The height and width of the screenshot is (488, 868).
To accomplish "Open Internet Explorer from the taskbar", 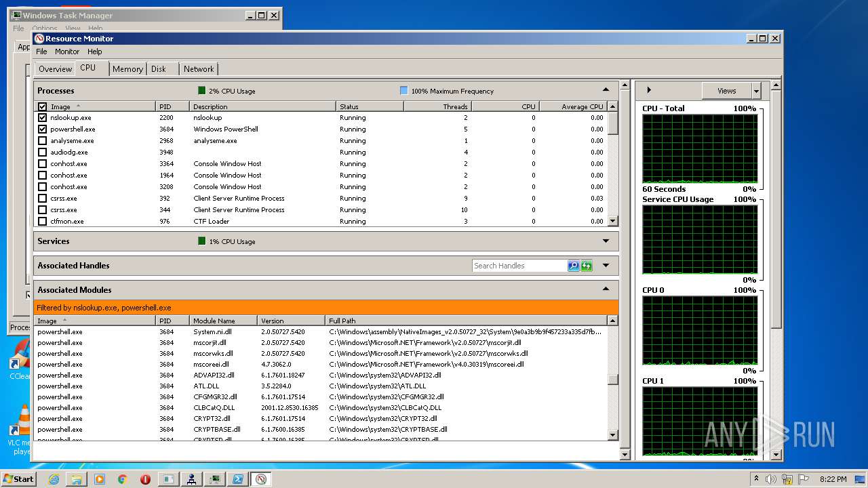I will click(54, 479).
